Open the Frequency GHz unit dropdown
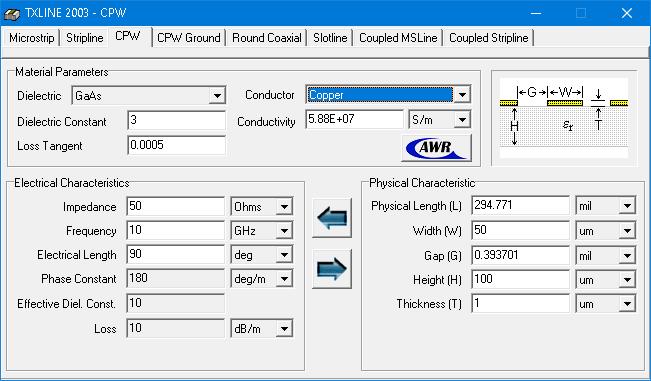The width and height of the screenshot is (651, 381). pos(284,231)
